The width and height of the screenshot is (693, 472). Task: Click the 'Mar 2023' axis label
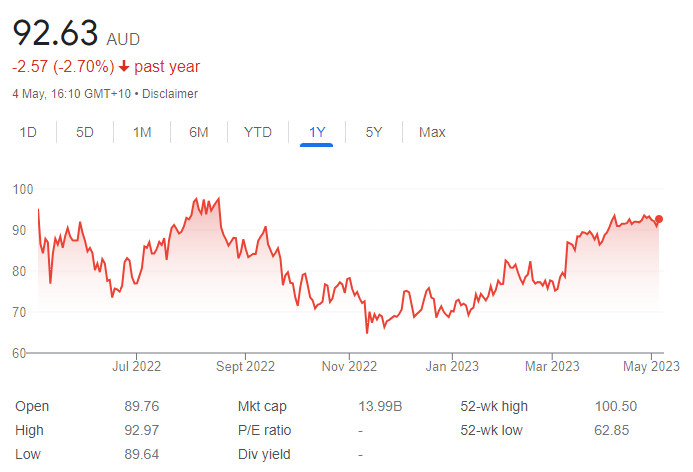click(x=552, y=366)
